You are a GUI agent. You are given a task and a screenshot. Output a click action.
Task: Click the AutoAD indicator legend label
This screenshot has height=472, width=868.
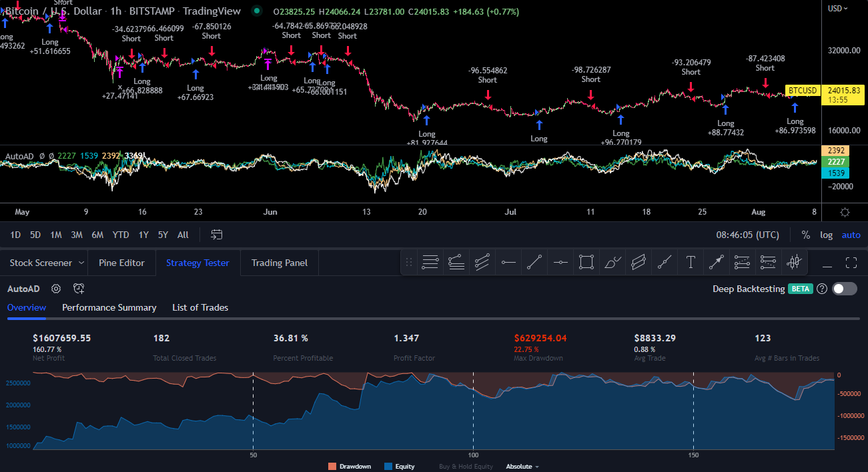point(19,156)
